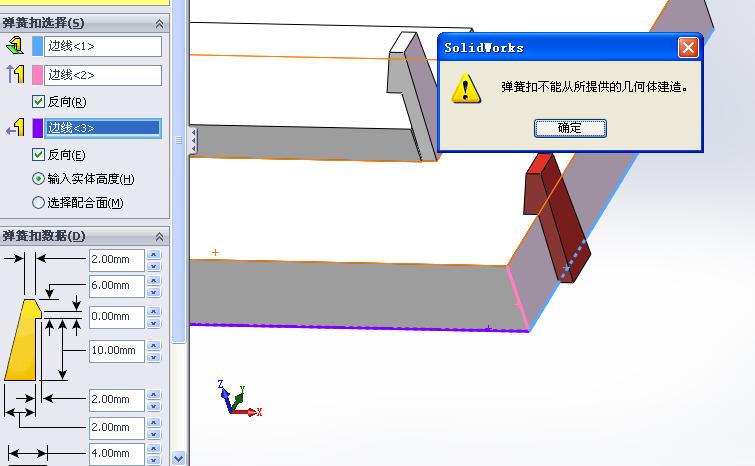Select the 边线<2> selection box
The height and width of the screenshot is (466, 755).
(103, 76)
